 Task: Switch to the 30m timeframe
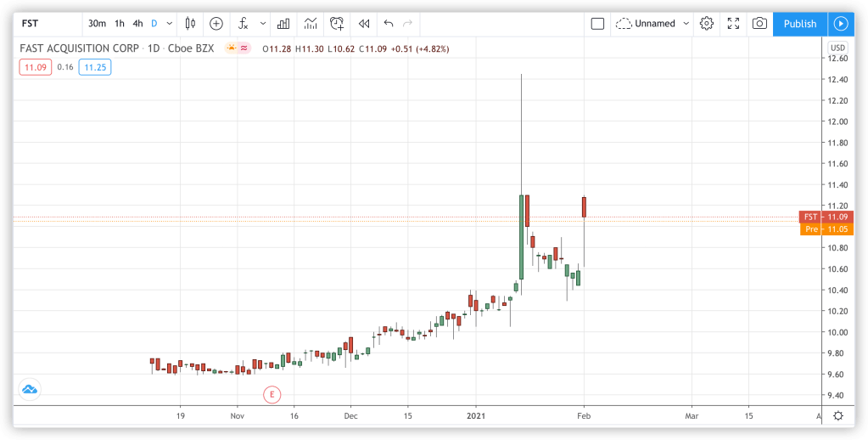(97, 24)
